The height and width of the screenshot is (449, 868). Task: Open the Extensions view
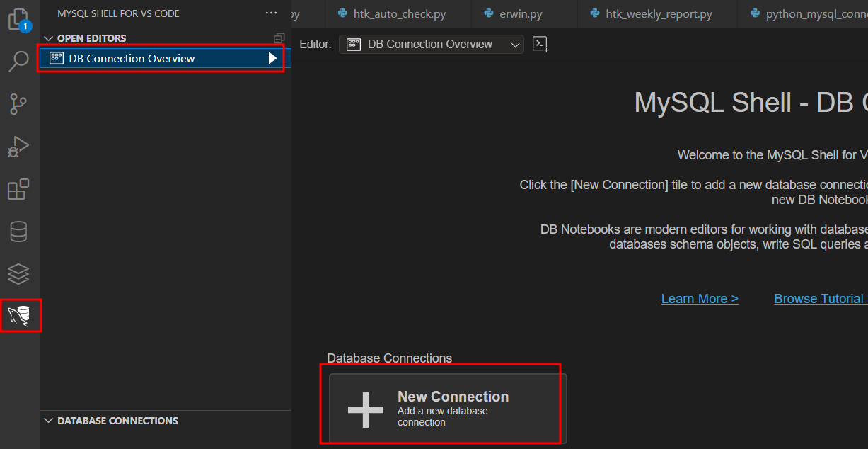(x=18, y=189)
